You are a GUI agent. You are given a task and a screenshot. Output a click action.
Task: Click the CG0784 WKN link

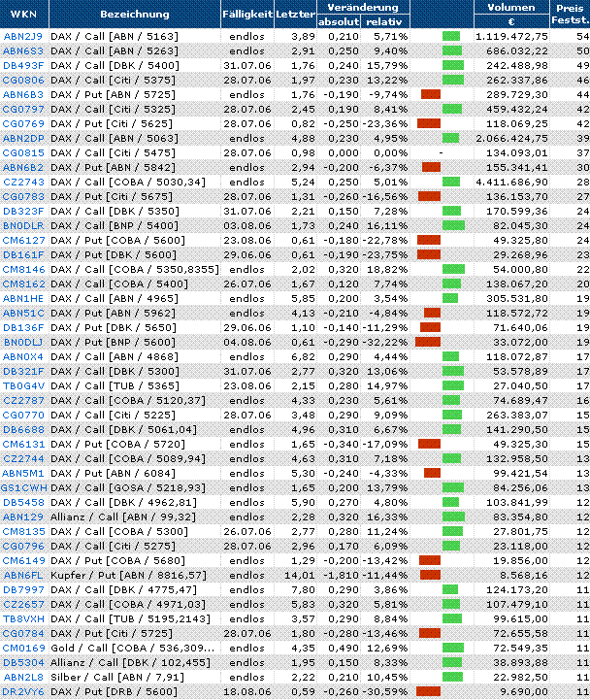[23, 633]
